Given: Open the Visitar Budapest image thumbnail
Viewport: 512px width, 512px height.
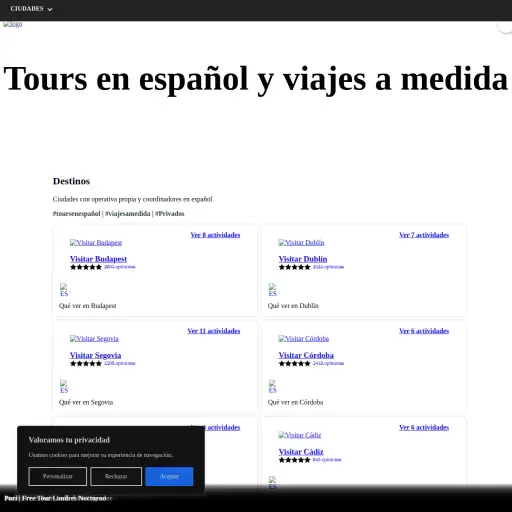Looking at the screenshot, I should [96, 243].
